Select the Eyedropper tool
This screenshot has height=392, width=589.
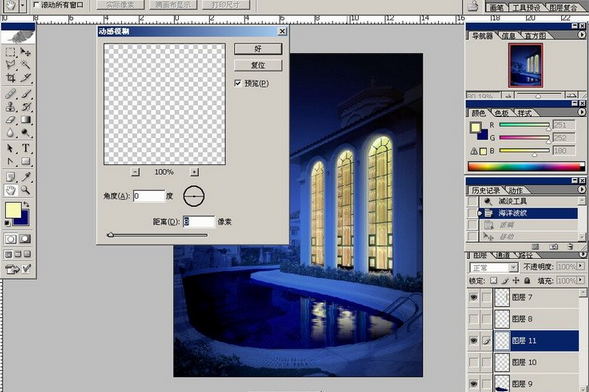(25, 176)
